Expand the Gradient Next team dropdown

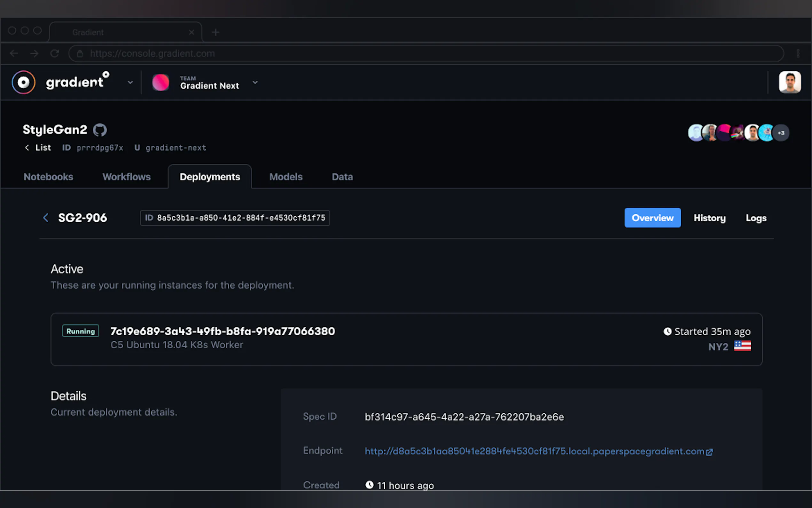coord(255,82)
